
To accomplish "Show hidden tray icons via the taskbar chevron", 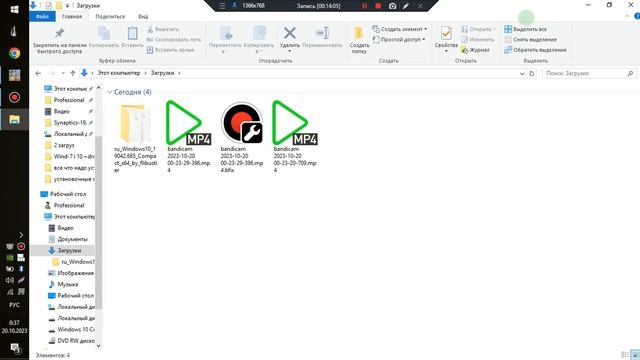I will coord(21,235).
